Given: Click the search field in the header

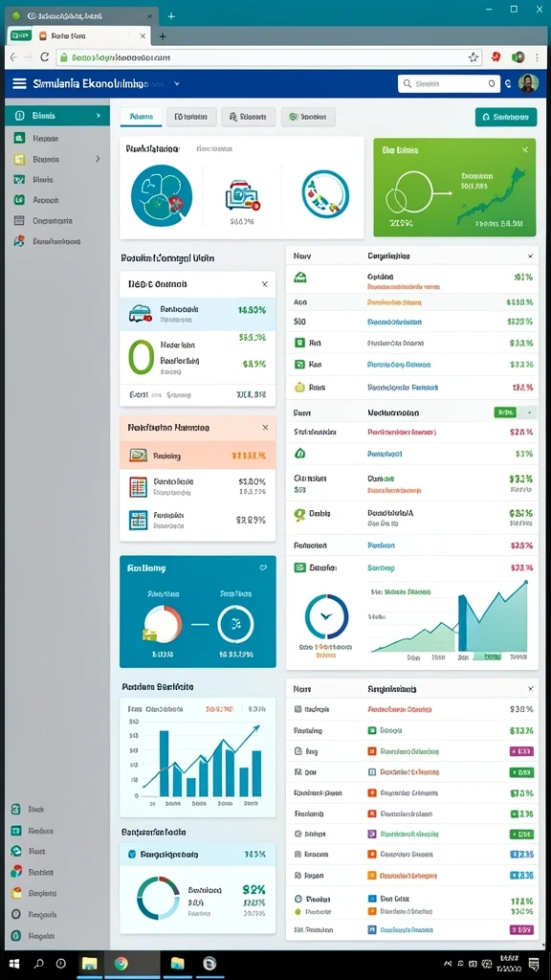Looking at the screenshot, I should click(x=450, y=83).
